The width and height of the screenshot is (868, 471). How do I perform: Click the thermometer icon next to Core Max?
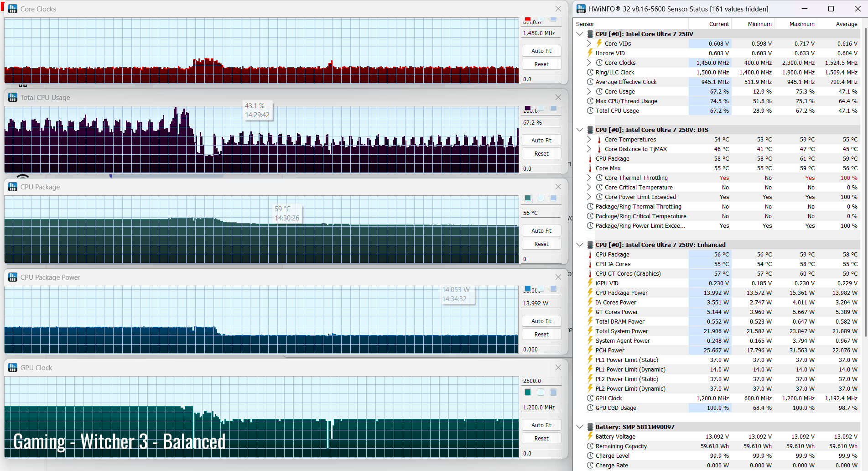(590, 168)
